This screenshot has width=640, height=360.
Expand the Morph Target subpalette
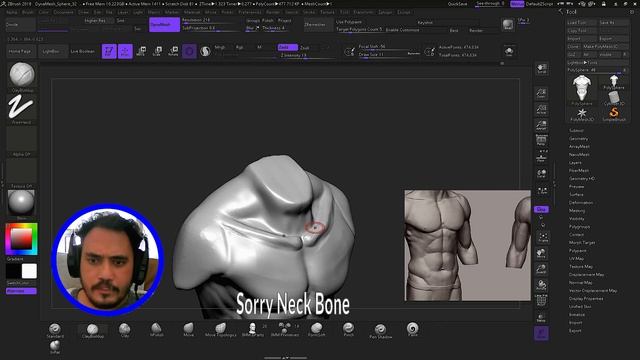coord(582,242)
